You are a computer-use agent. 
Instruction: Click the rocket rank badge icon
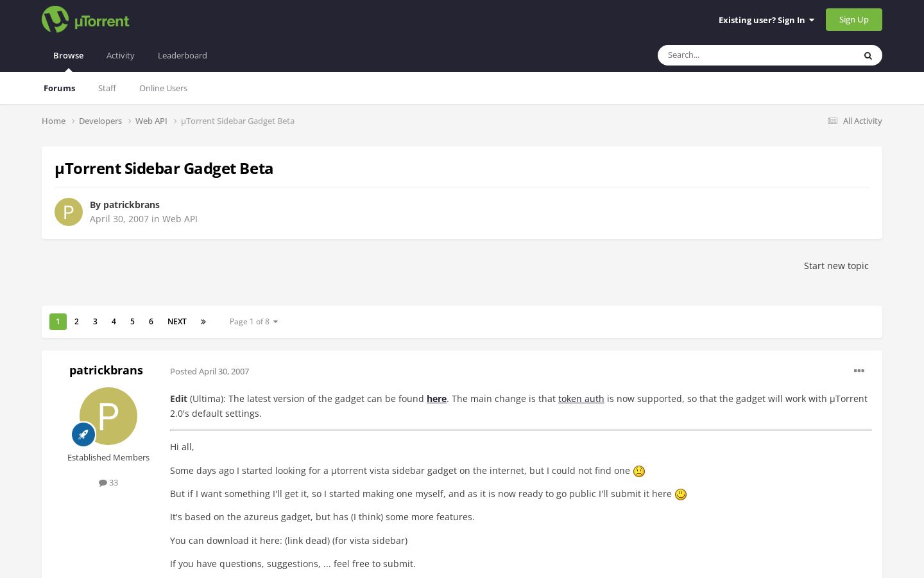tap(83, 435)
